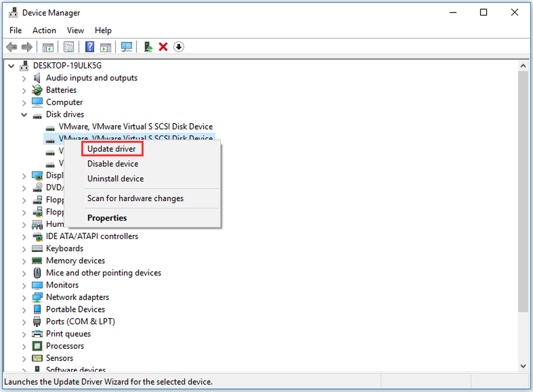Choose Disable device from context menu
533x392 pixels.
pos(143,164)
